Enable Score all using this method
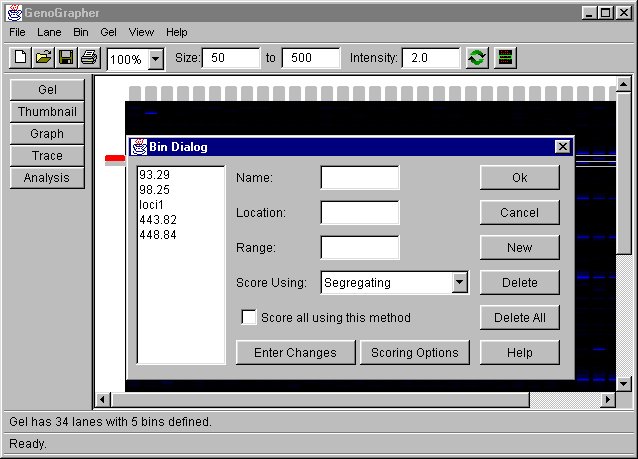The height and width of the screenshot is (459, 638). 250,317
